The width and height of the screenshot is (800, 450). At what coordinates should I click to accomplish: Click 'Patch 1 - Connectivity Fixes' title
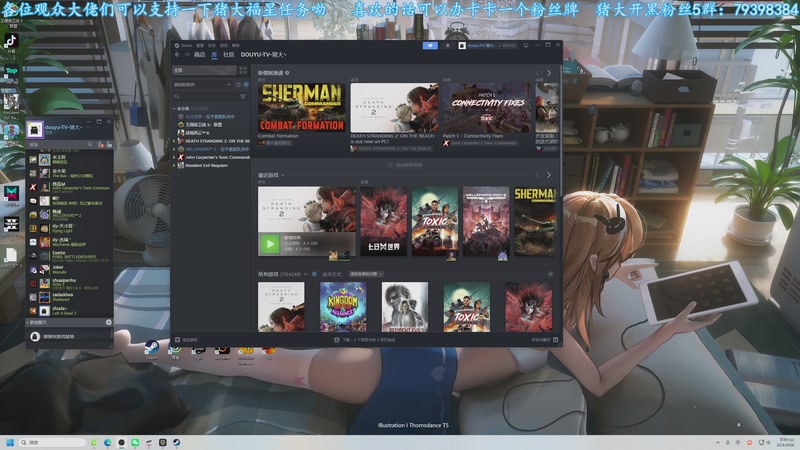(473, 136)
